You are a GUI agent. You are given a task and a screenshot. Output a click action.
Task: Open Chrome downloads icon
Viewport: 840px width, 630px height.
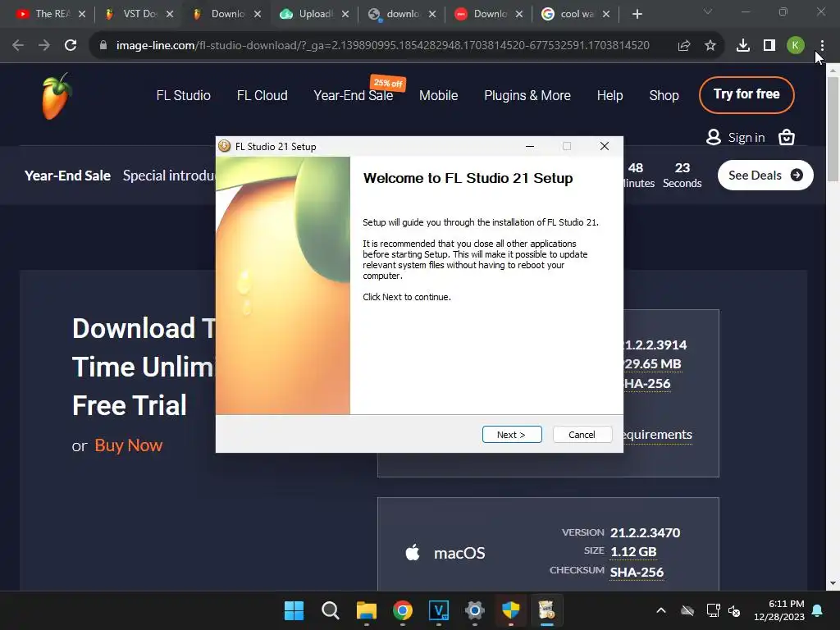[743, 46]
